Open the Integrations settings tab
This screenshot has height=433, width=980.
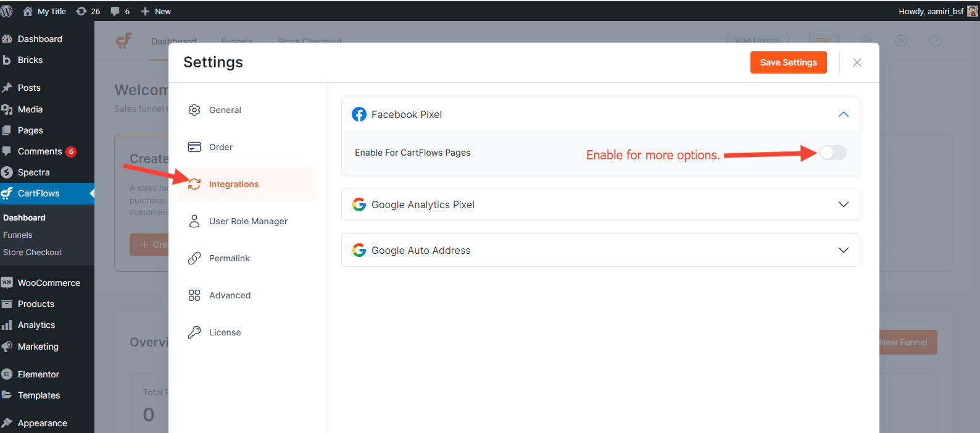click(x=233, y=184)
